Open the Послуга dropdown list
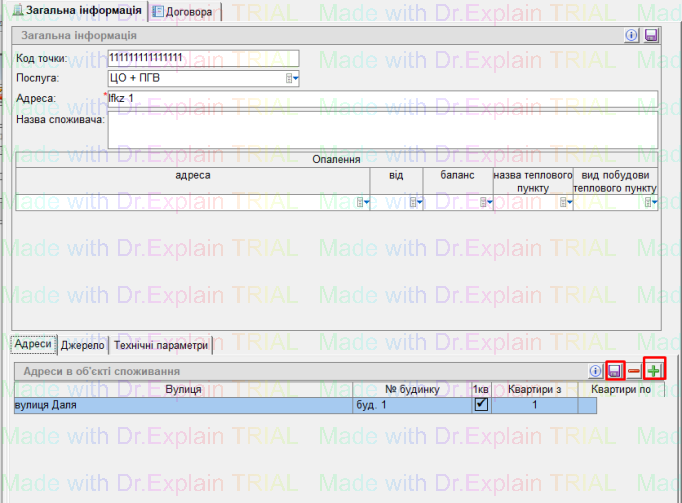Screen dimensions: 682x503 (293, 77)
